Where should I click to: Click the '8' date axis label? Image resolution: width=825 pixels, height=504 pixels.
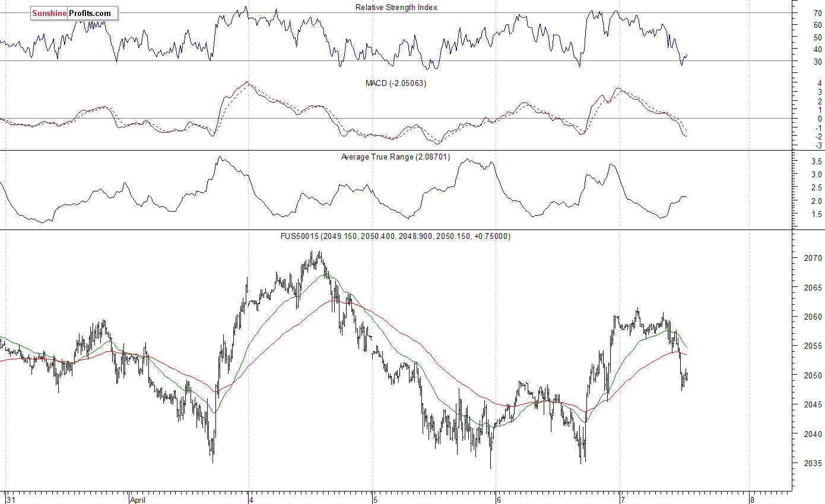[752, 499]
